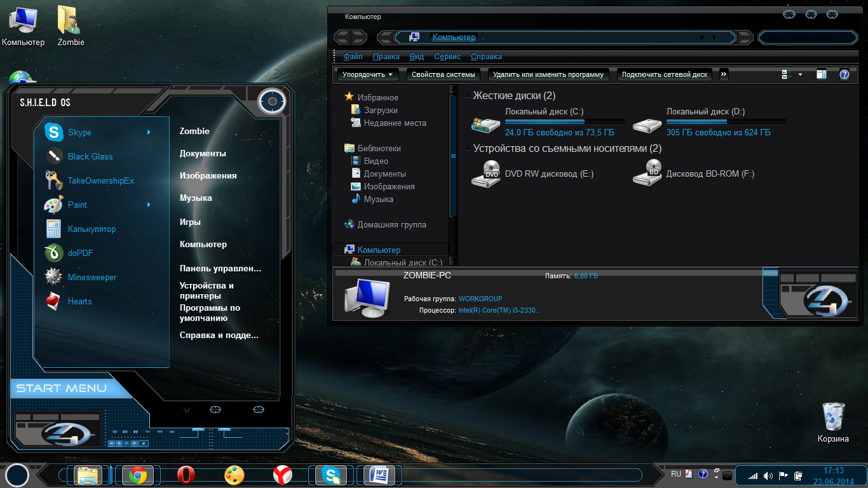Screen dimensions: 868x488
Task: Open Программы по умолчанию
Action: pos(210,313)
